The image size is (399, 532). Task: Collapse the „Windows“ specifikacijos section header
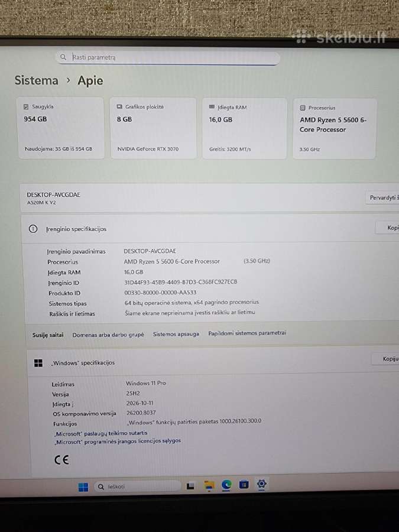[213, 362]
